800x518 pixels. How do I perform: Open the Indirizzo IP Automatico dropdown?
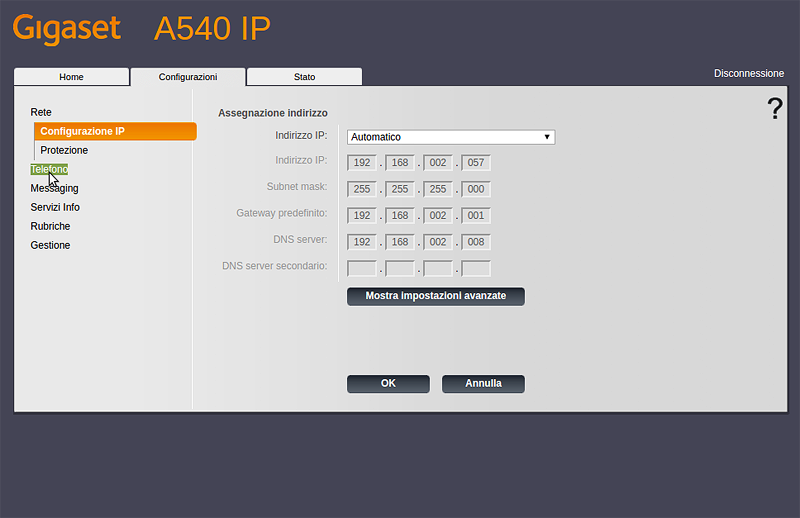tap(451, 137)
